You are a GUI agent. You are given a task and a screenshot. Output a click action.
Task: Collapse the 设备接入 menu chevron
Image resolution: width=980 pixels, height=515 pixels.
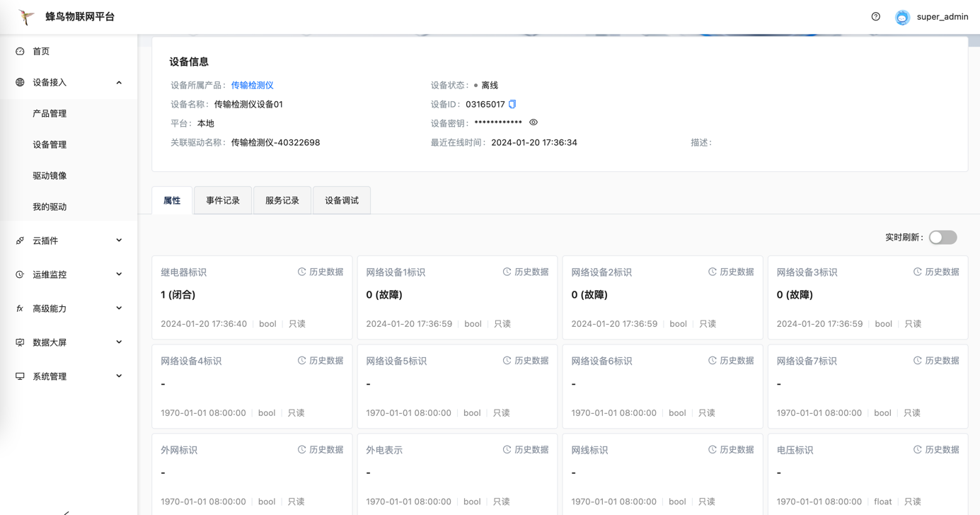pyautogui.click(x=119, y=83)
